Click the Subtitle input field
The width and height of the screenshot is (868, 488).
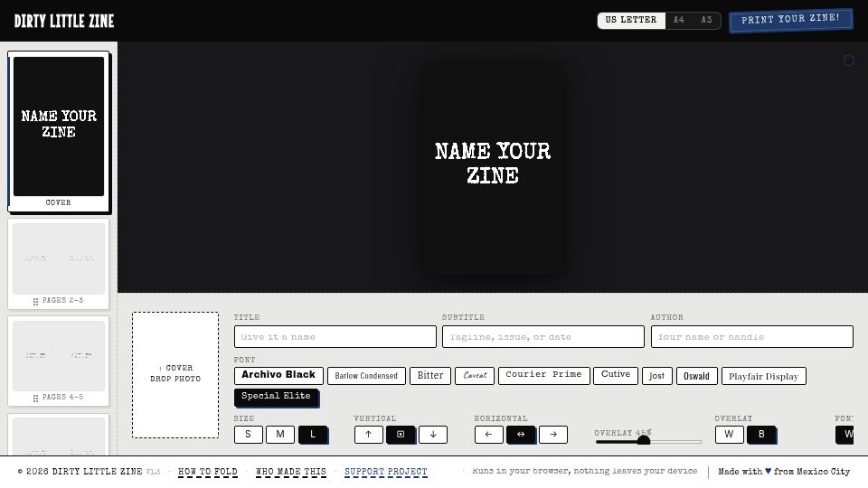point(543,336)
